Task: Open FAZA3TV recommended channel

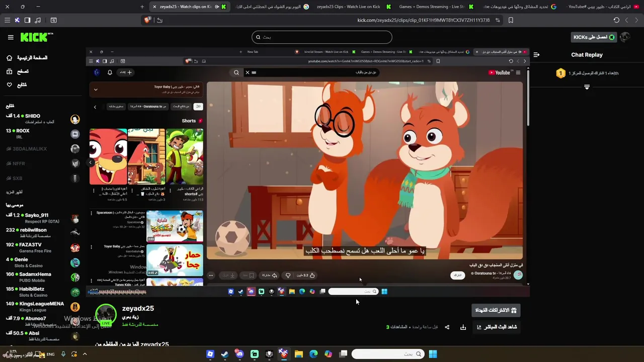Action: coord(43,248)
